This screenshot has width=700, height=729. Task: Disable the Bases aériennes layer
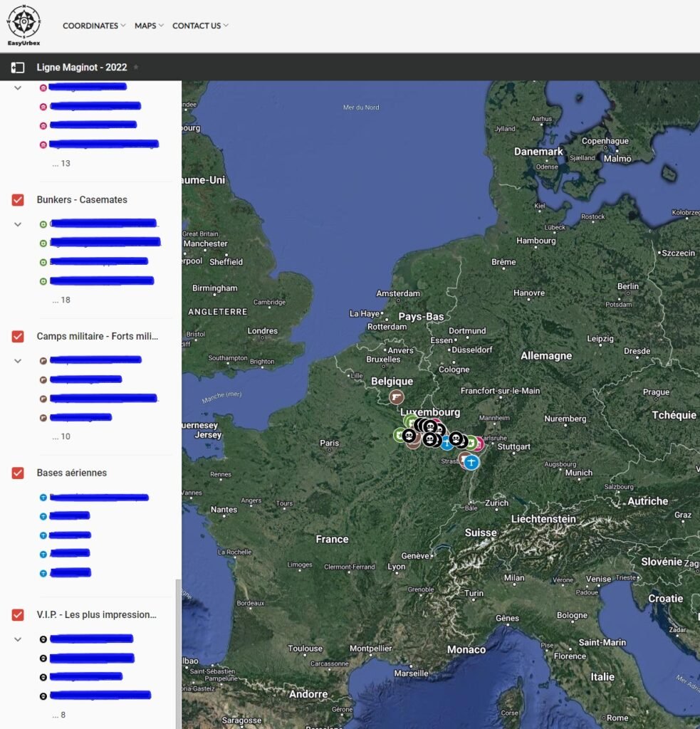click(x=17, y=473)
